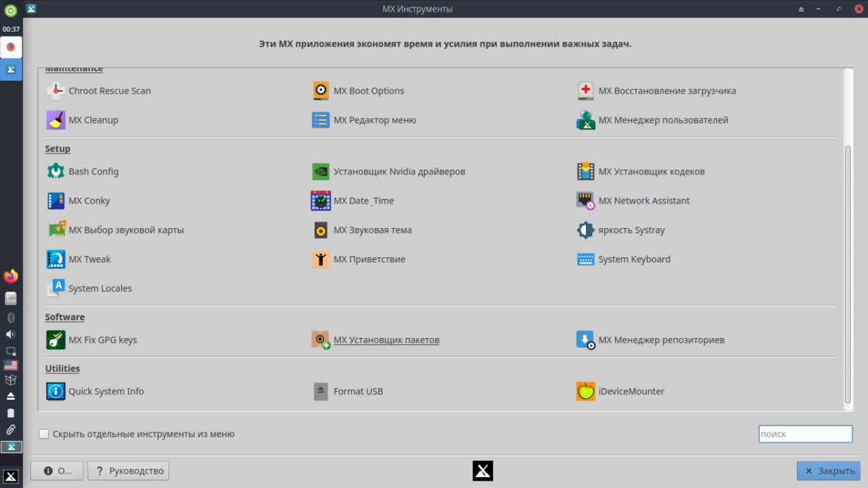Select MX Tools taskbar window button
868x488 pixels.
pos(12,69)
